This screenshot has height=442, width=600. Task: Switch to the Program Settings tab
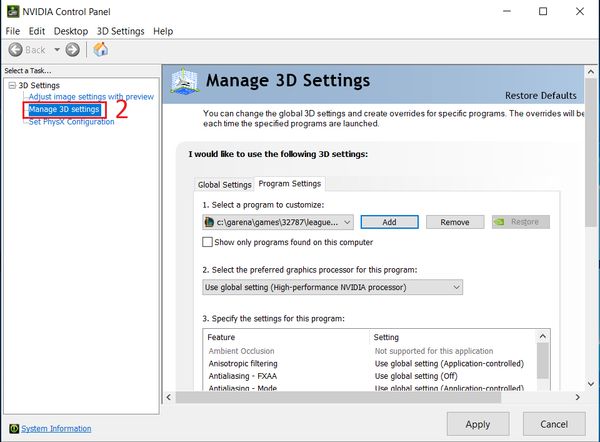pos(290,184)
